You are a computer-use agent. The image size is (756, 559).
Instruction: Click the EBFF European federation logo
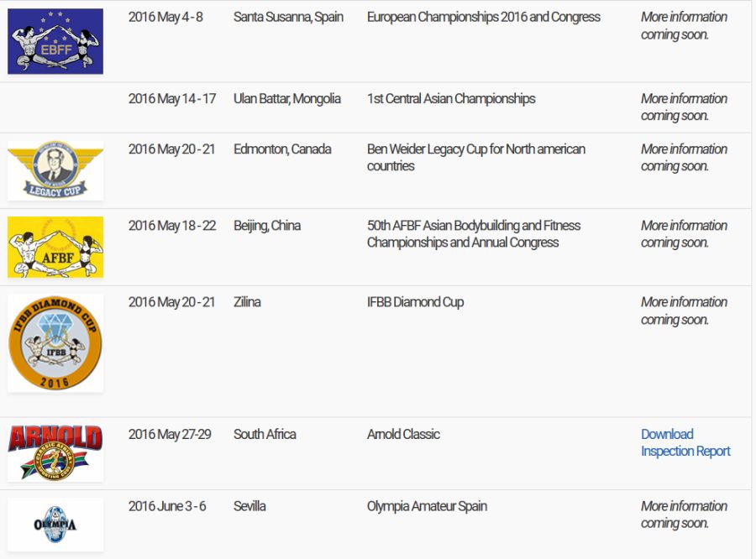pos(55,41)
